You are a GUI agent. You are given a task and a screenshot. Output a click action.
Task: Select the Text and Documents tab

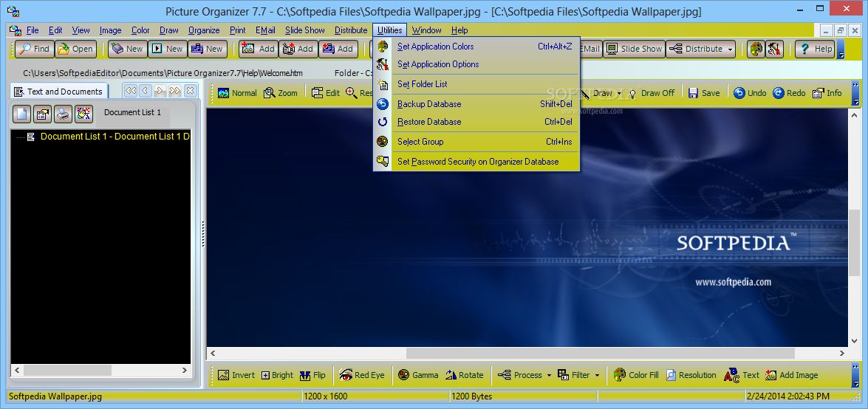[59, 92]
